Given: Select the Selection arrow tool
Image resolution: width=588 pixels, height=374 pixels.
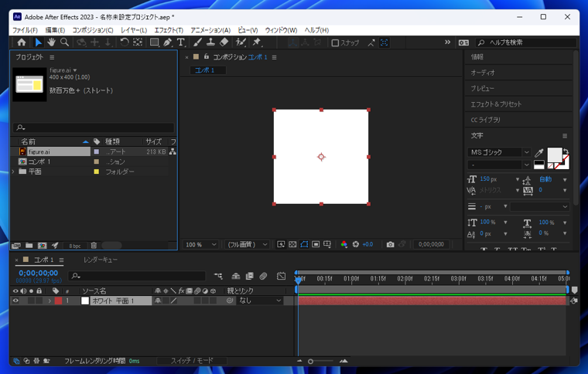Looking at the screenshot, I should [x=38, y=42].
